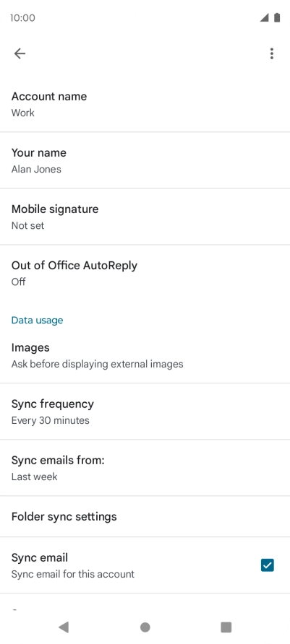Open the Account name setting
The image size is (290, 644).
coord(145,104)
